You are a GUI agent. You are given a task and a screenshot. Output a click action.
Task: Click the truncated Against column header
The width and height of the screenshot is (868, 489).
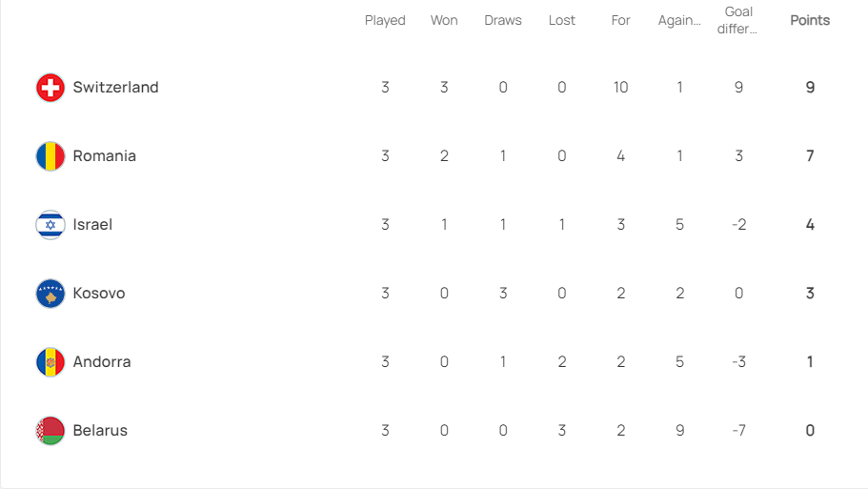click(x=679, y=20)
